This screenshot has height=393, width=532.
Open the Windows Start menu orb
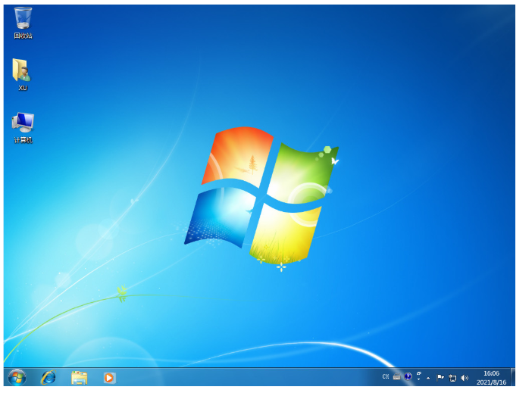point(17,377)
